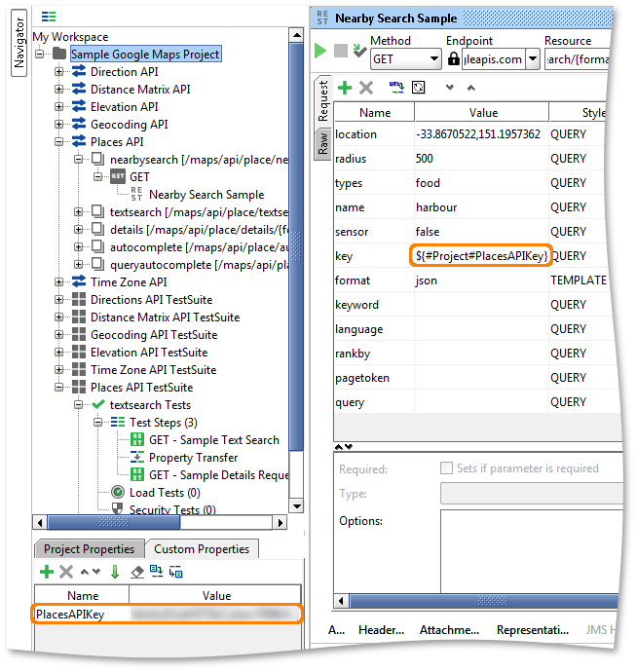Add a project property with green plus
636x672 pixels.
point(47,572)
